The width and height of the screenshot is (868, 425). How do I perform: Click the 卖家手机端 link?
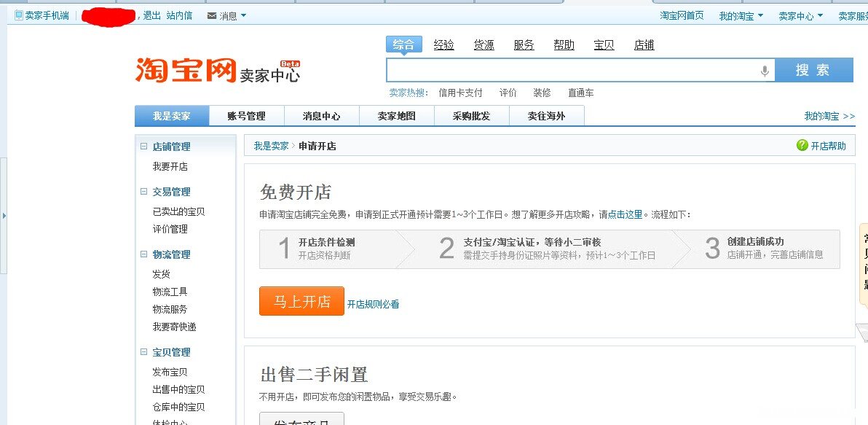pos(47,15)
